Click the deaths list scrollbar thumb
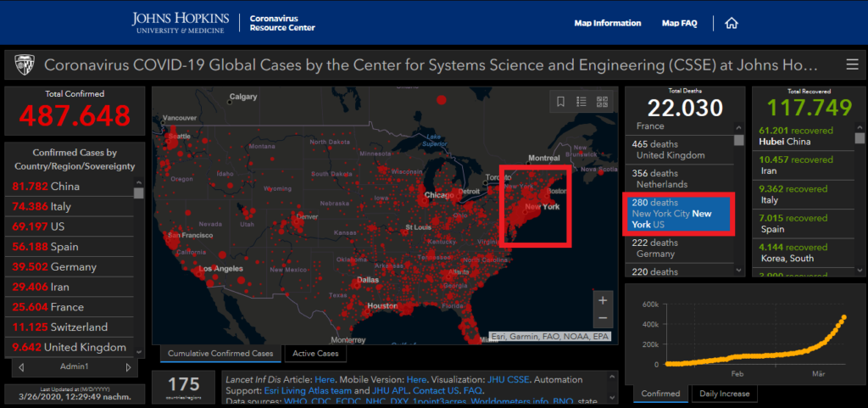This screenshot has width=868, height=408. pyautogui.click(x=738, y=140)
